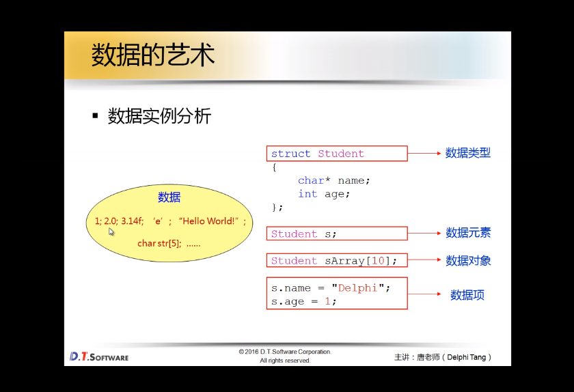574x392 pixels.
Task: Click the Student s; declaration box
Action: (x=337, y=234)
